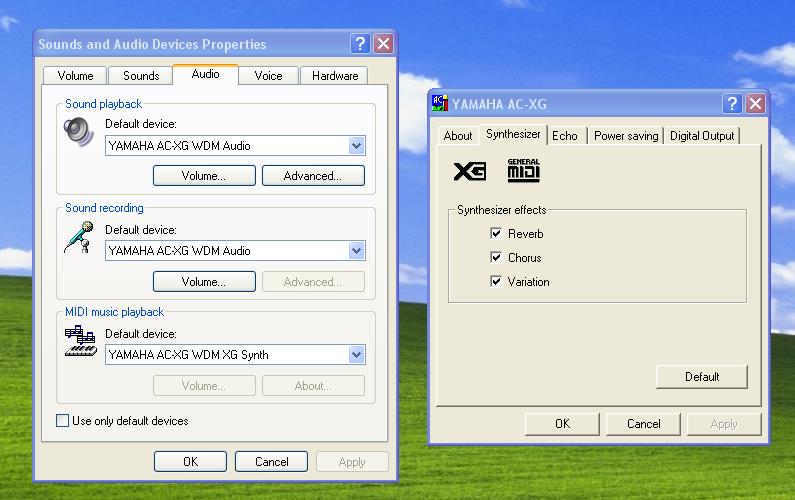
Task: Click OK in Sounds and Audio Devices Properties
Action: pos(191,461)
